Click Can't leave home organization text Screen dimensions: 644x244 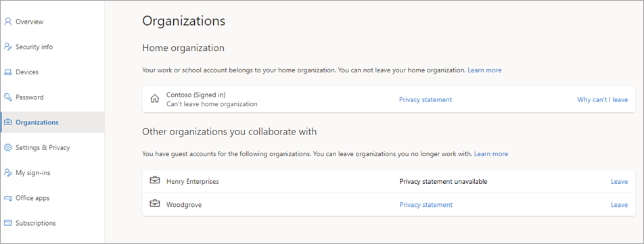[212, 104]
